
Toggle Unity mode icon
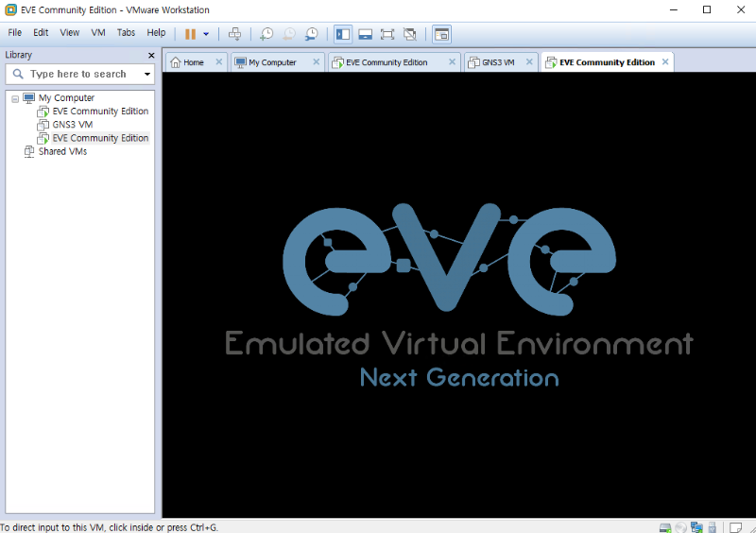coord(410,33)
